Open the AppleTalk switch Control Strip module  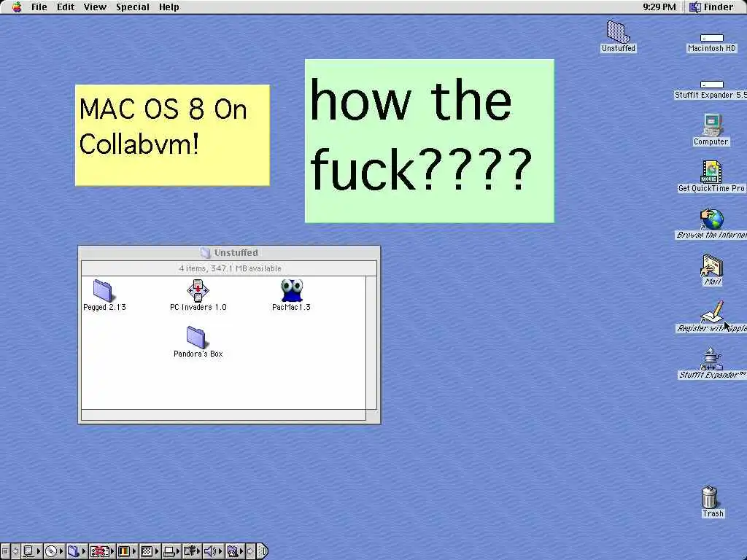[32, 551]
